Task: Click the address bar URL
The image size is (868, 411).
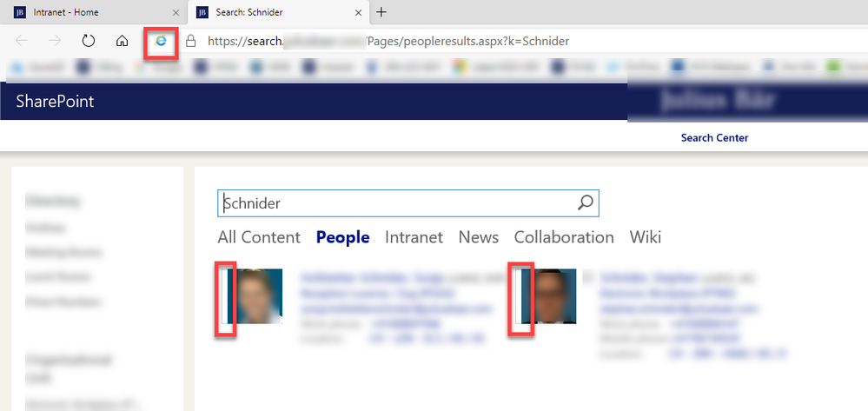Action: coord(388,41)
